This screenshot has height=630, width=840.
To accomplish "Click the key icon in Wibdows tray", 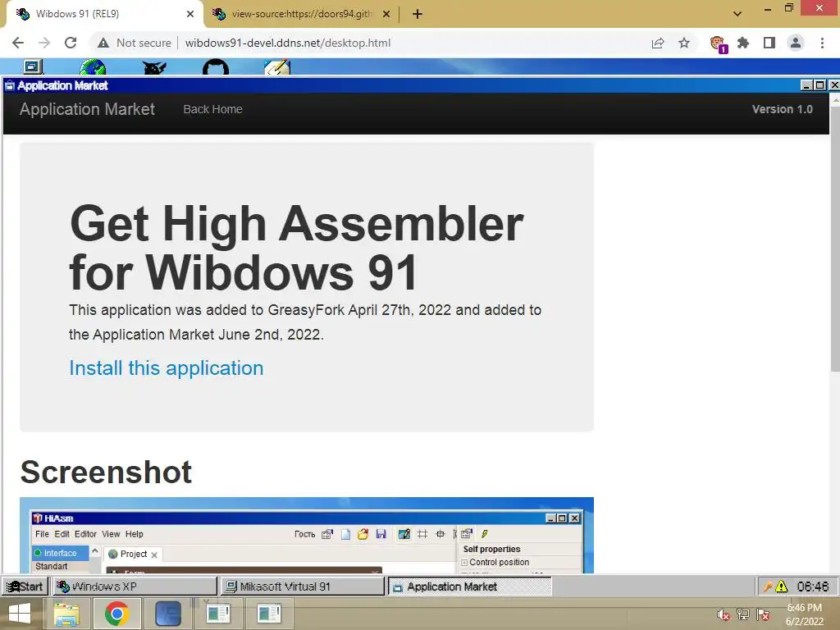I will pos(767,587).
